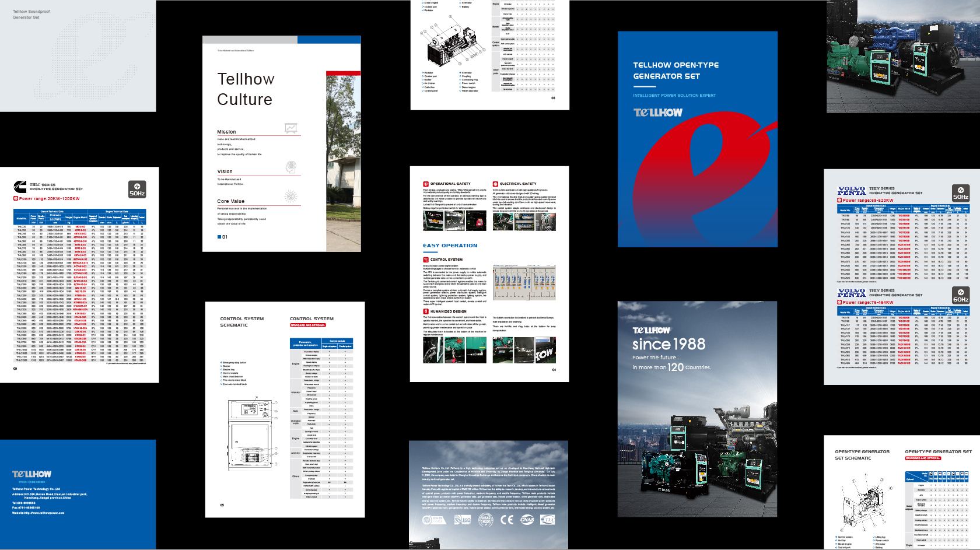Click the Vision head icon

coord(291,167)
